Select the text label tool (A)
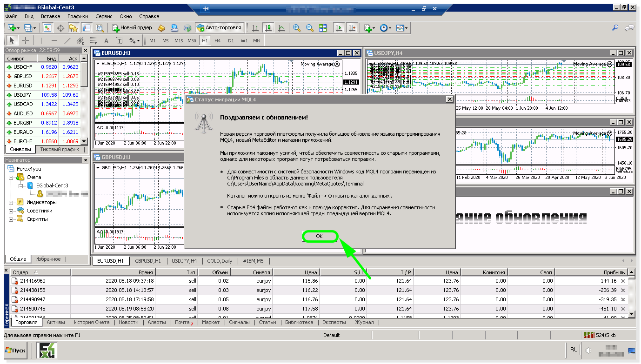The height and width of the screenshot is (364, 641). pyautogui.click(x=106, y=40)
